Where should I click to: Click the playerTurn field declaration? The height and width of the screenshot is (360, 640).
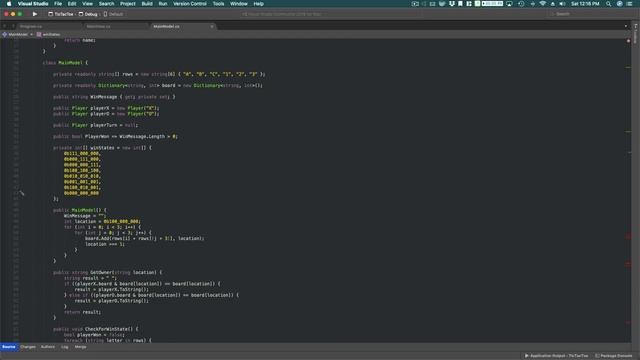coord(96,125)
